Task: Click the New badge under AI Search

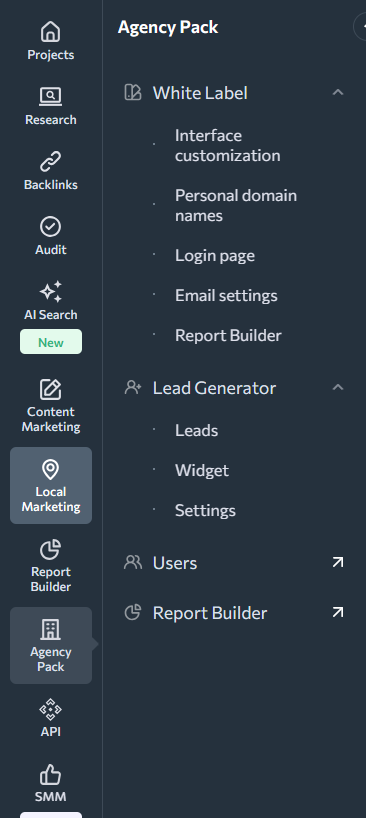Action: click(x=51, y=342)
